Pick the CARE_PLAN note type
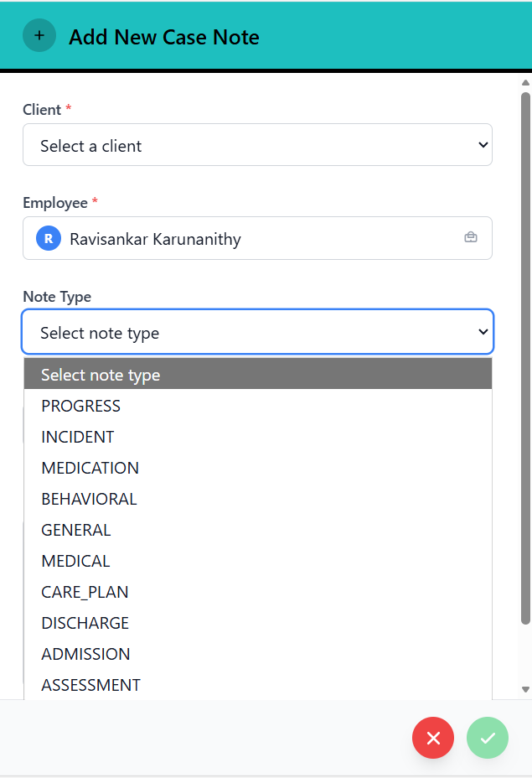Viewport: 532px width, 778px height. point(85,592)
